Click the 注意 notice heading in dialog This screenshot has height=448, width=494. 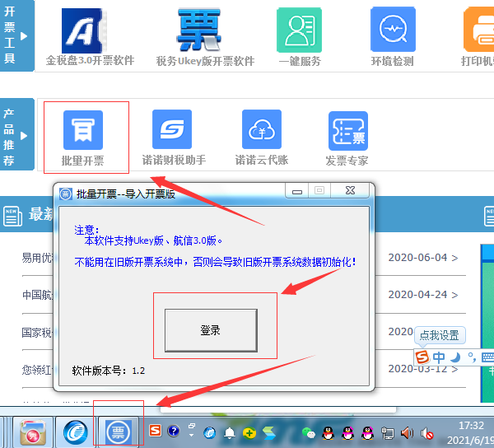click(x=86, y=230)
